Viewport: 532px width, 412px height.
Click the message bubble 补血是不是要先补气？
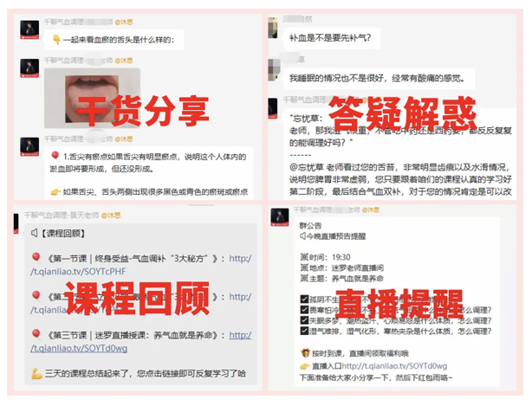pos(331,37)
